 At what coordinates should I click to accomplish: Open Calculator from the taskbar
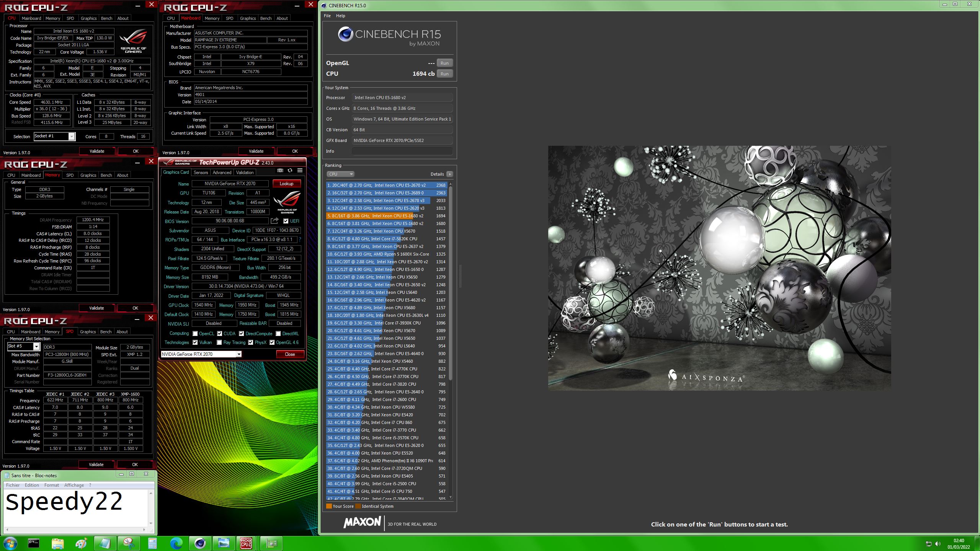152,543
